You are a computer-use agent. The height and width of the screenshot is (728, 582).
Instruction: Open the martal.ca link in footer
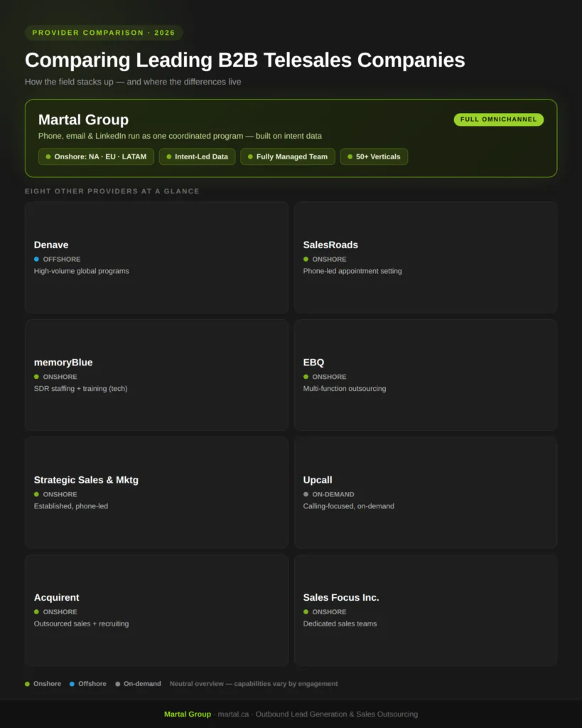[x=233, y=714]
